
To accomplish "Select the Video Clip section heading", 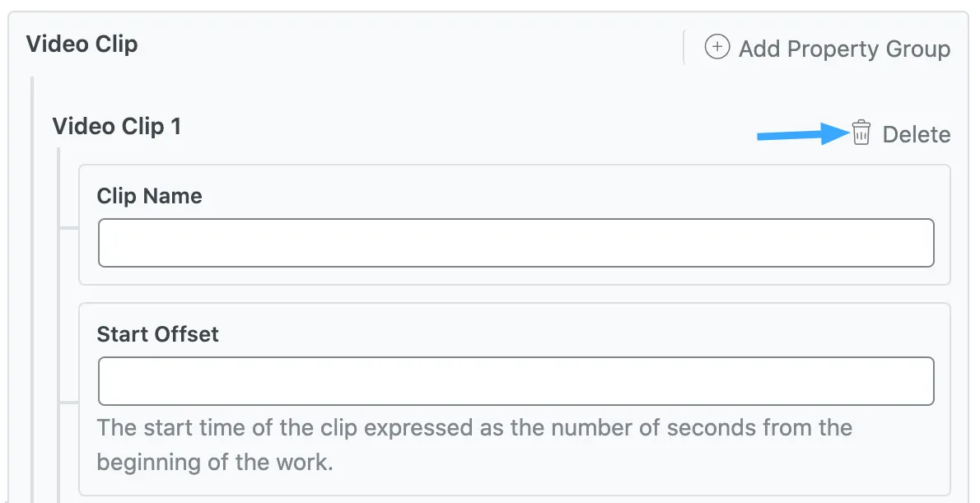I will (82, 44).
